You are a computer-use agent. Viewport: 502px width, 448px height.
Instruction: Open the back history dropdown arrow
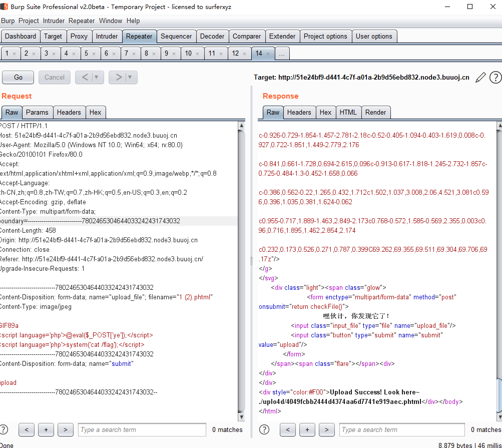click(97, 77)
